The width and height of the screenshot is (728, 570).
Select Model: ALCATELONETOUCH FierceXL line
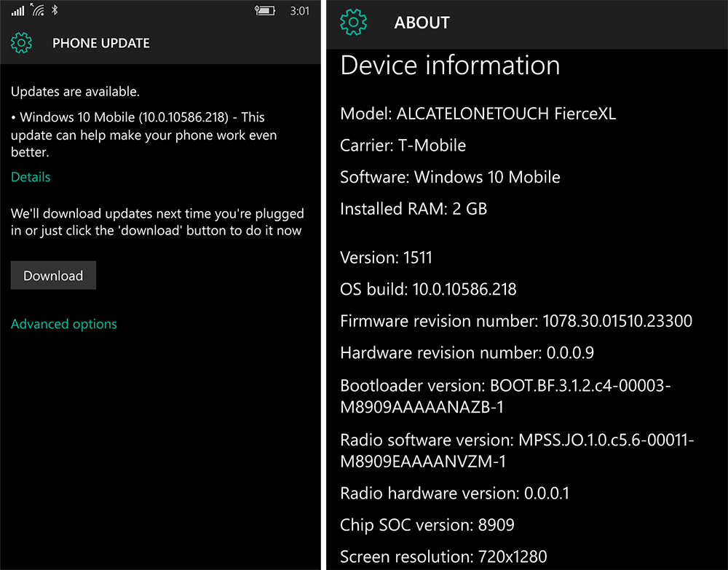pos(478,114)
